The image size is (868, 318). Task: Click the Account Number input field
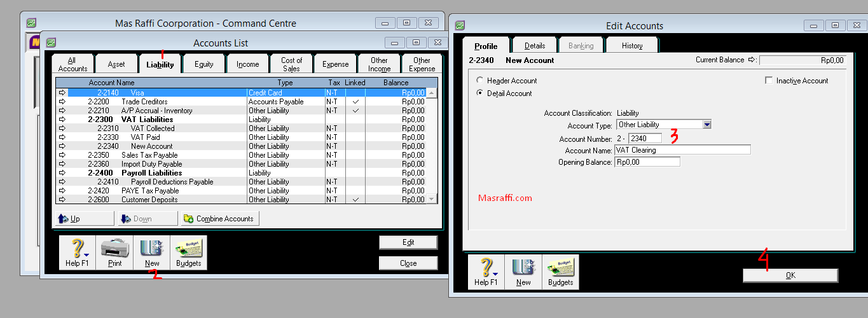pos(645,138)
